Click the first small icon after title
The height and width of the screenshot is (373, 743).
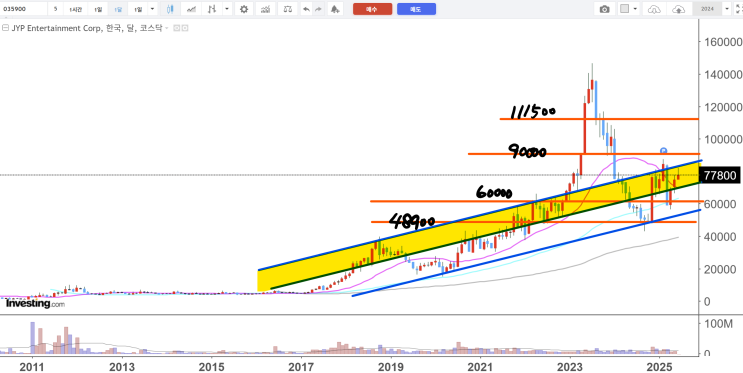(176, 28)
